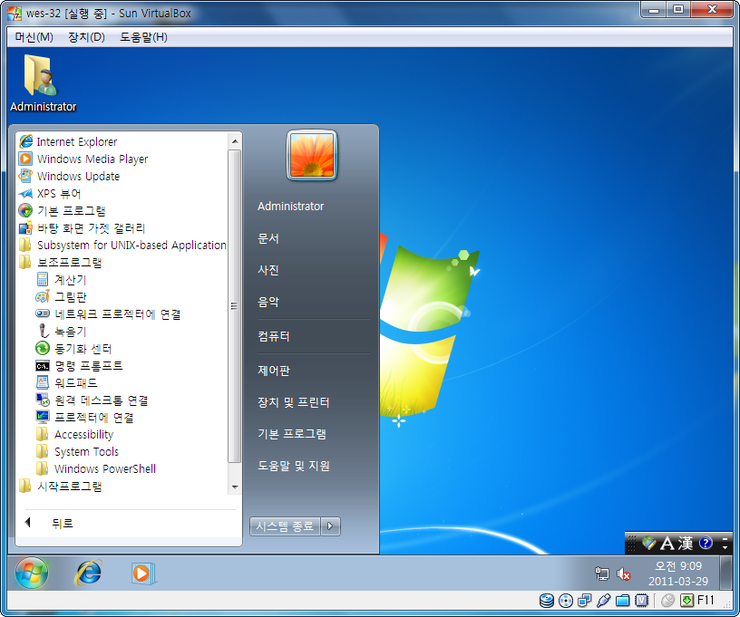Launch Internet Explorer from the programs list
Viewport: 740px width, 617px height.
[76, 142]
